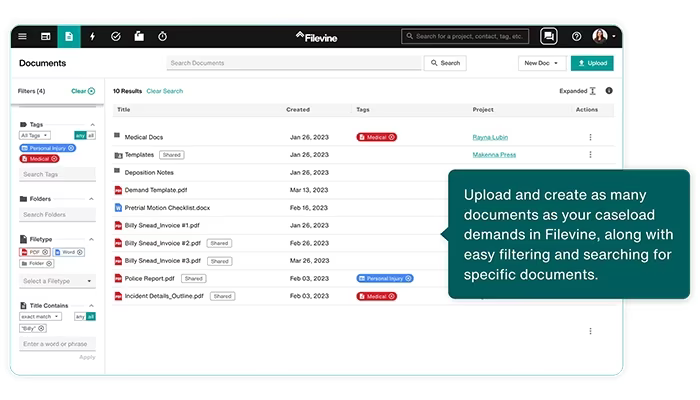Collapse the Title Contains filter section

pos(92,305)
